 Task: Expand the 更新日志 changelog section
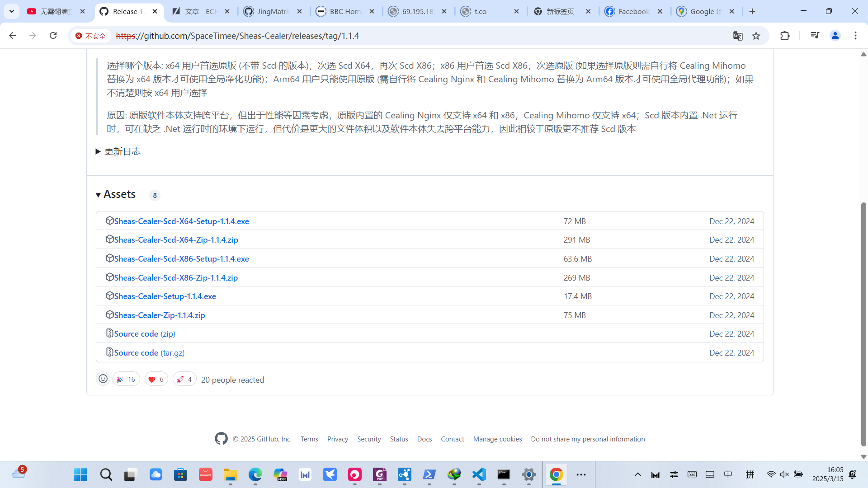pyautogui.click(x=118, y=151)
